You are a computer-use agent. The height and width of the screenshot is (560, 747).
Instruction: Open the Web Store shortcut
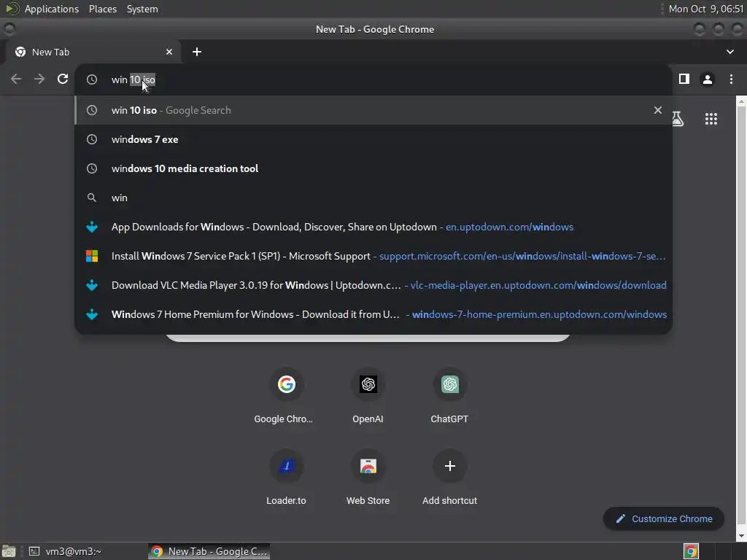tap(368, 477)
